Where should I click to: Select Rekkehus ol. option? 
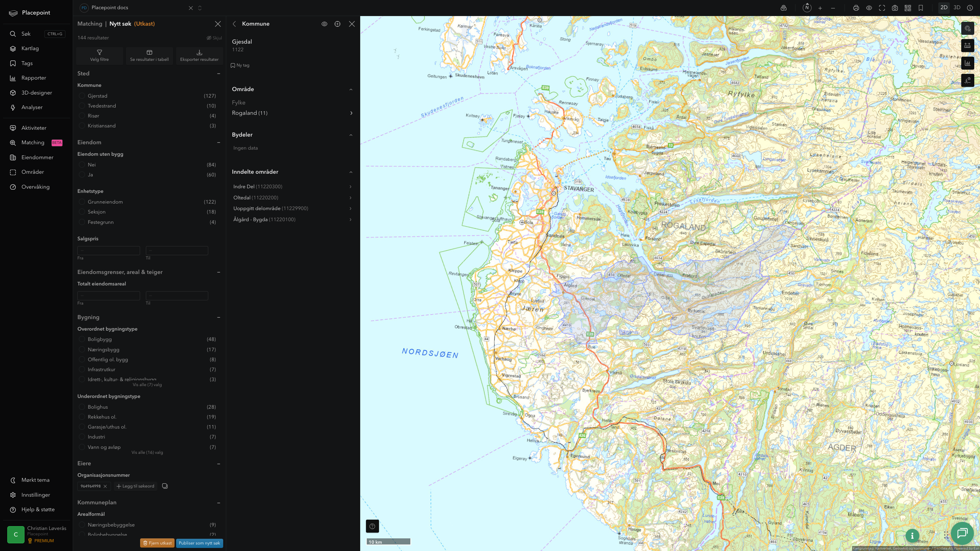(82, 417)
